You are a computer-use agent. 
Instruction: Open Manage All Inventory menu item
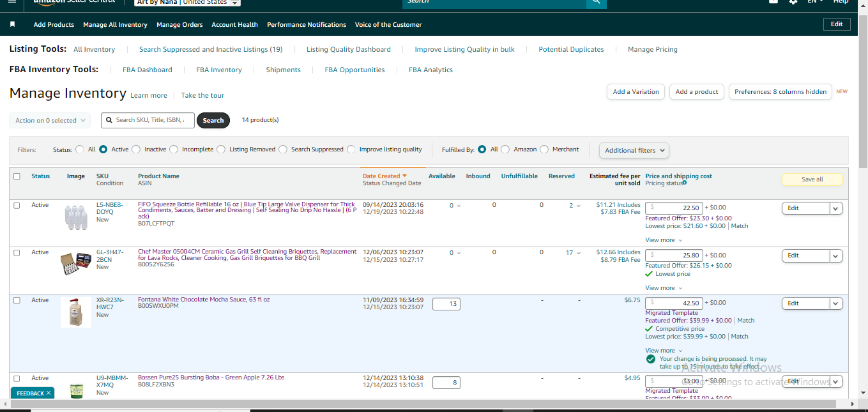coord(115,25)
